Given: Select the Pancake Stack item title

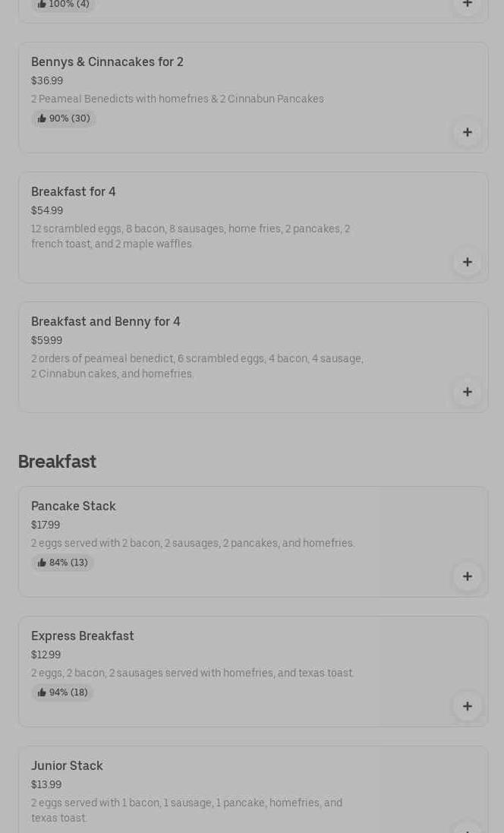Looking at the screenshot, I should [74, 506].
